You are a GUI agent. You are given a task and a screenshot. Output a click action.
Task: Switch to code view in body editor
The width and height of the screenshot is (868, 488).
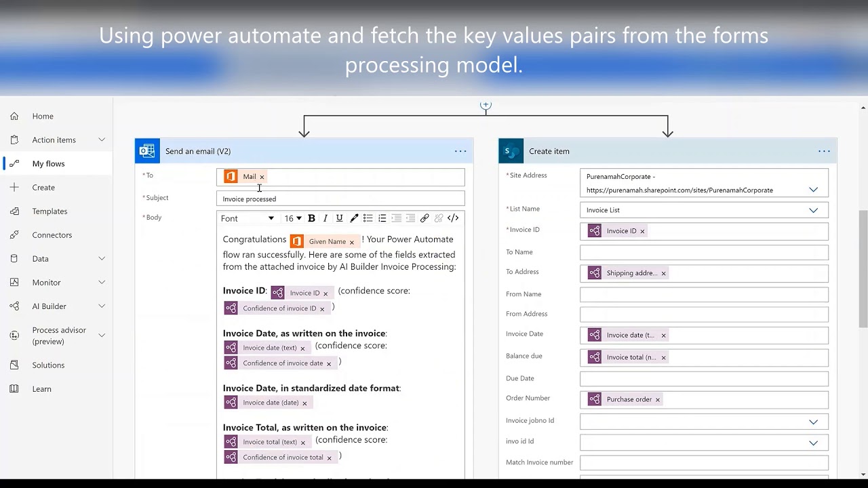(x=453, y=218)
